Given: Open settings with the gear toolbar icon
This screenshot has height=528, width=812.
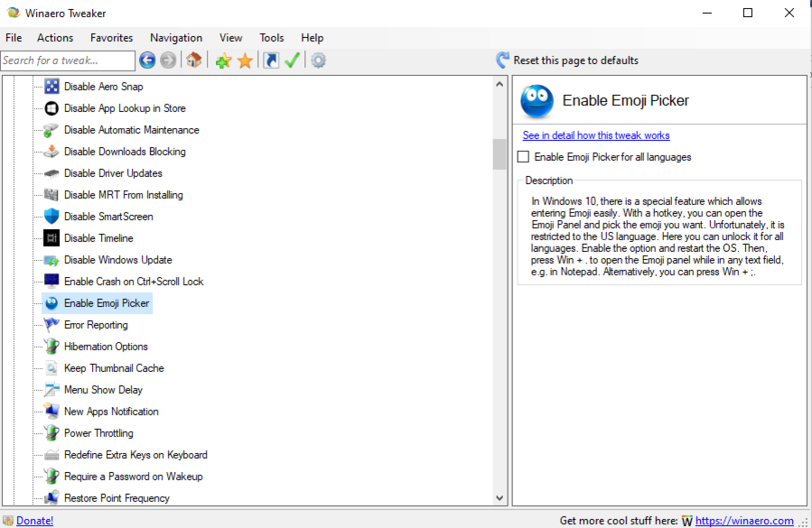Looking at the screenshot, I should 318,60.
